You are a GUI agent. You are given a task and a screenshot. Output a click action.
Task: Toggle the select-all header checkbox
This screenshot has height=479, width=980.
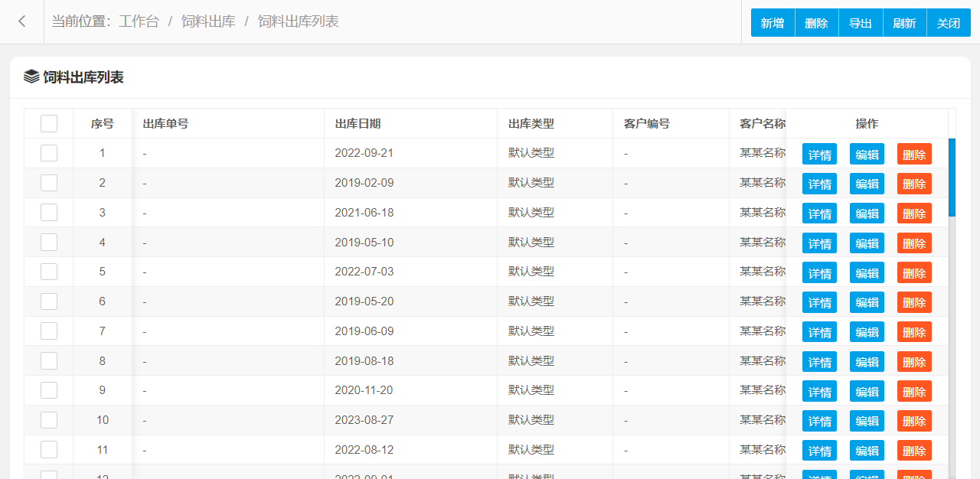pos(49,123)
